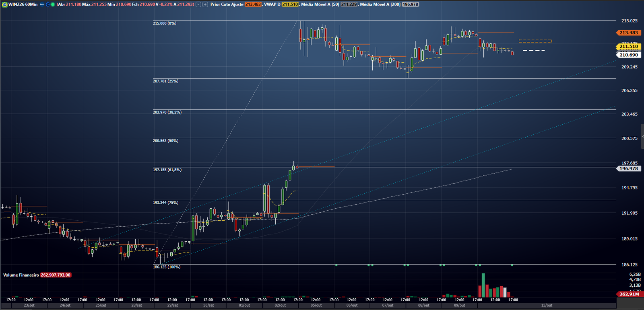Click the 09/out date on time axis
Image resolution: width=644 pixels, height=310 pixels.
click(460, 305)
